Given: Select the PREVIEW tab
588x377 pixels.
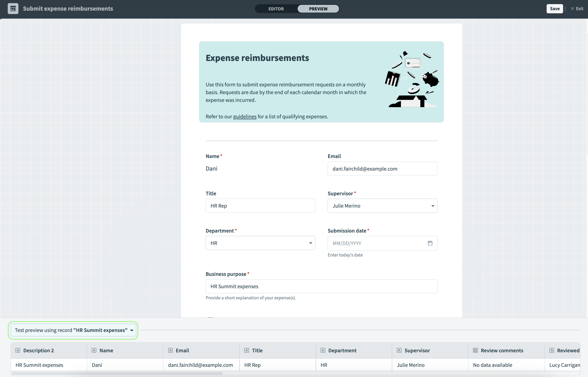Looking at the screenshot, I should coord(318,9).
